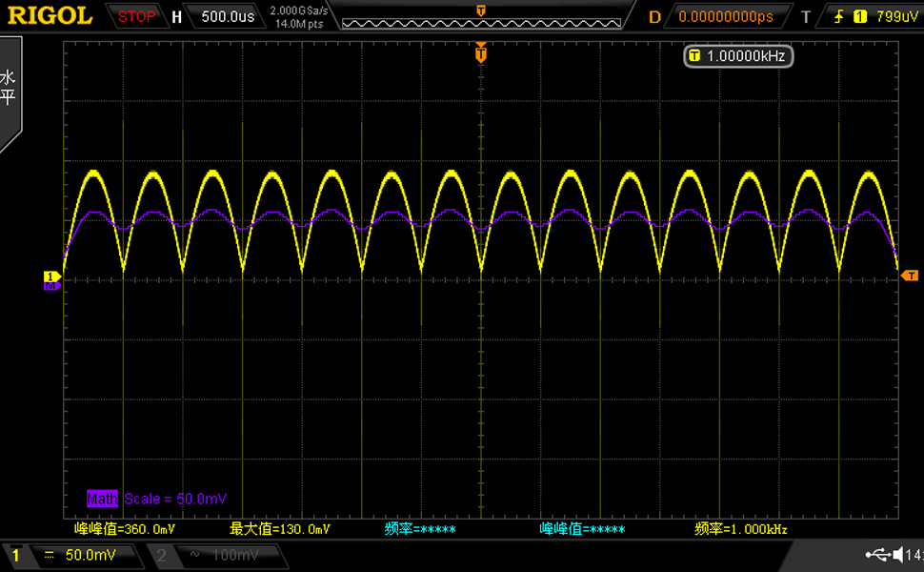Click the rising edge trigger icon
Image resolution: width=924 pixels, height=572 pixels.
click(x=839, y=16)
